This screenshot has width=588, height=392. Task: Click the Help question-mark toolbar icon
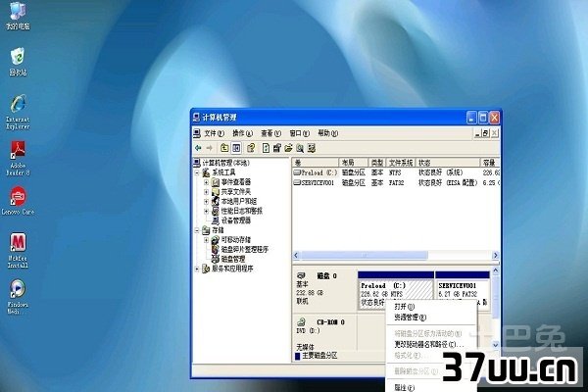[x=251, y=148]
